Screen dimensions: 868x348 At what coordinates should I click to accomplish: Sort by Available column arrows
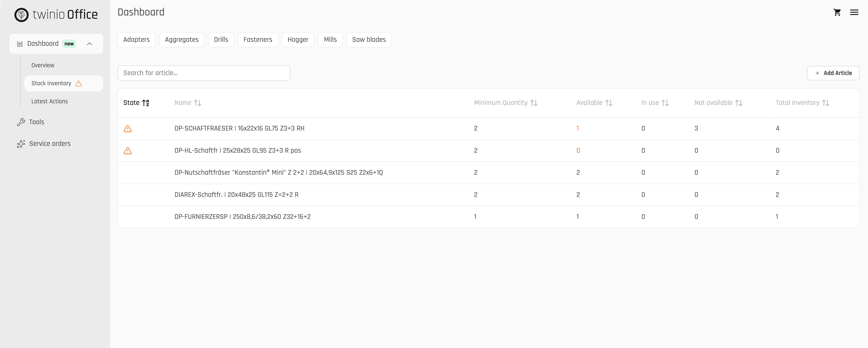[609, 103]
